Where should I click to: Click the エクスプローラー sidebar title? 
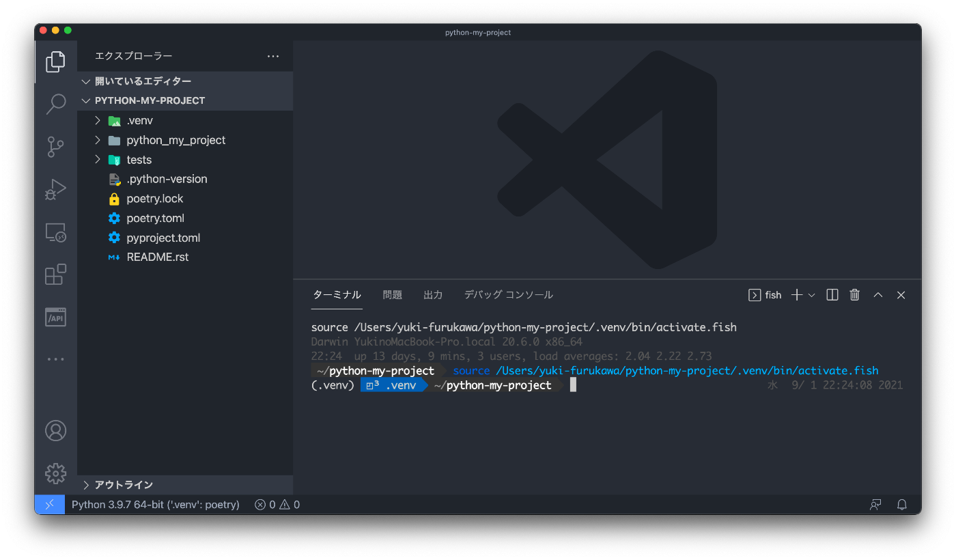pyautogui.click(x=134, y=57)
